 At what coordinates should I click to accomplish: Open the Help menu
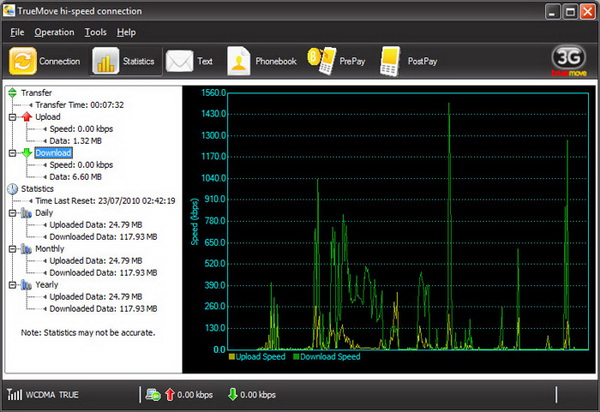pyautogui.click(x=126, y=32)
